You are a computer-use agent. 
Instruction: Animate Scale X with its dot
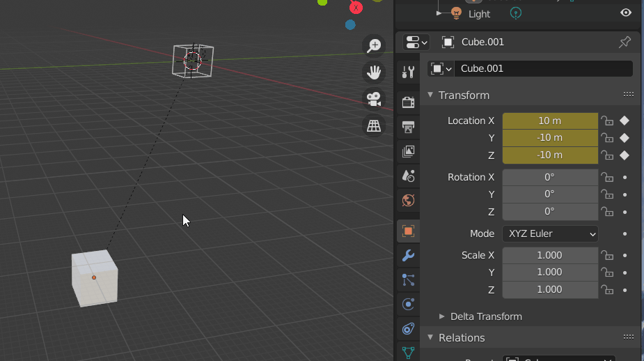pos(625,255)
